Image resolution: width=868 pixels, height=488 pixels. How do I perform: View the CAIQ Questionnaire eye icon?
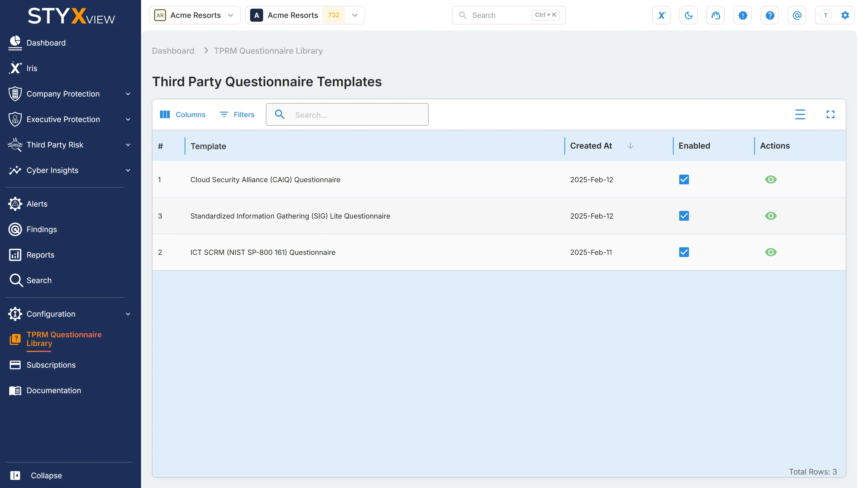[770, 179]
